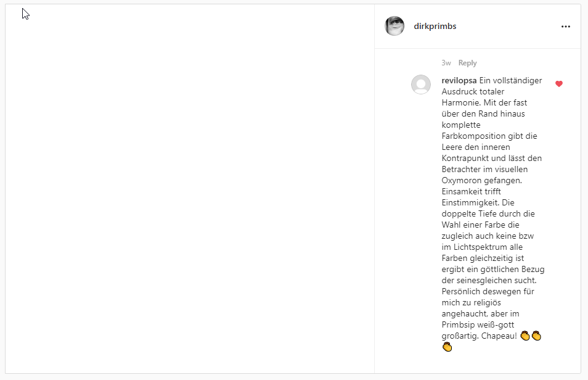588x380 pixels.
Task: Click the lone clapping emoji on last line
Action: [x=447, y=347]
